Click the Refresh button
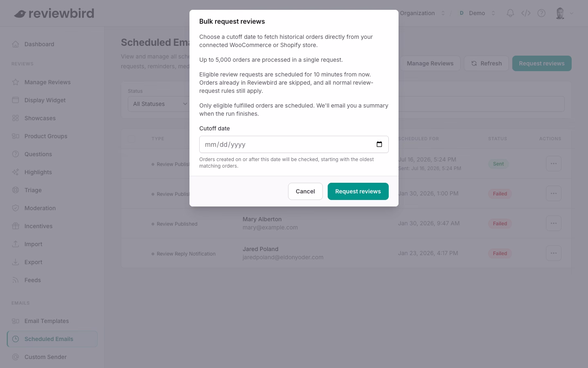The height and width of the screenshot is (368, 588). pyautogui.click(x=486, y=63)
